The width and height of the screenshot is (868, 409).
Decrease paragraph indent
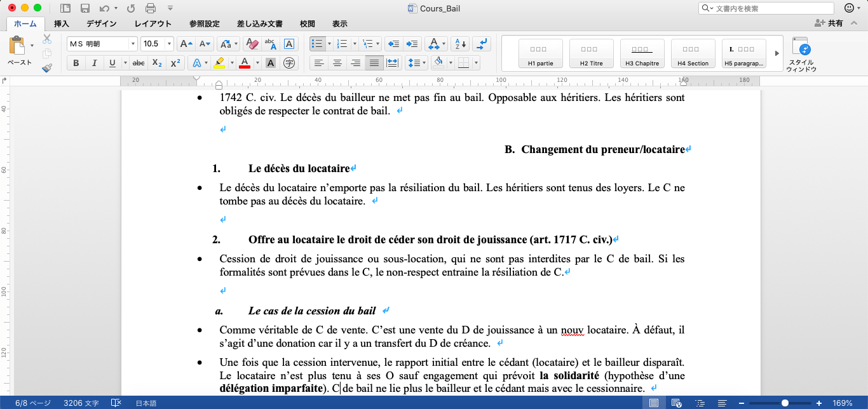click(393, 44)
